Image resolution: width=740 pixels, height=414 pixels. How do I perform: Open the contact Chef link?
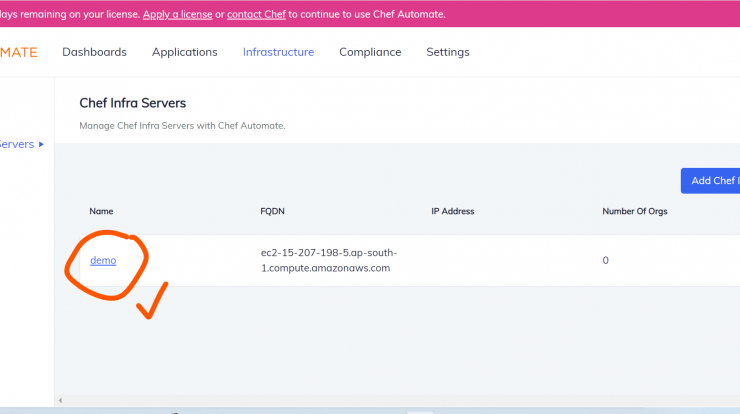pos(256,14)
